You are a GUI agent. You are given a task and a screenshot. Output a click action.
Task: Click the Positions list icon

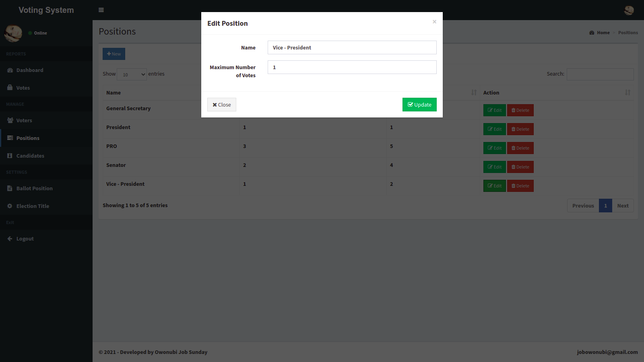10,138
